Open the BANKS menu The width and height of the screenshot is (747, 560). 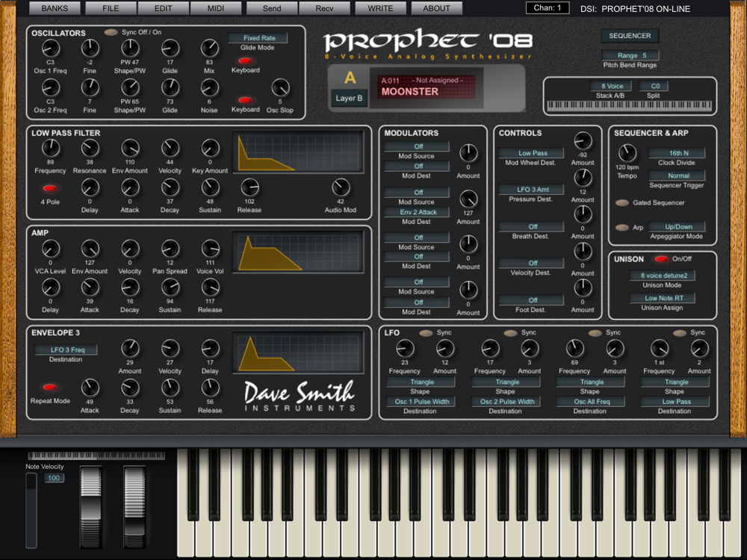tap(55, 9)
